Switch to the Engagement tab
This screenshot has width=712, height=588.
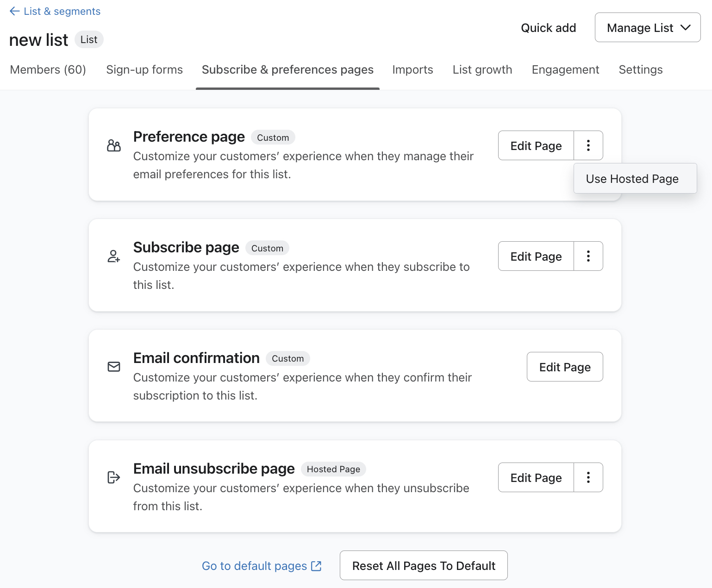565,69
